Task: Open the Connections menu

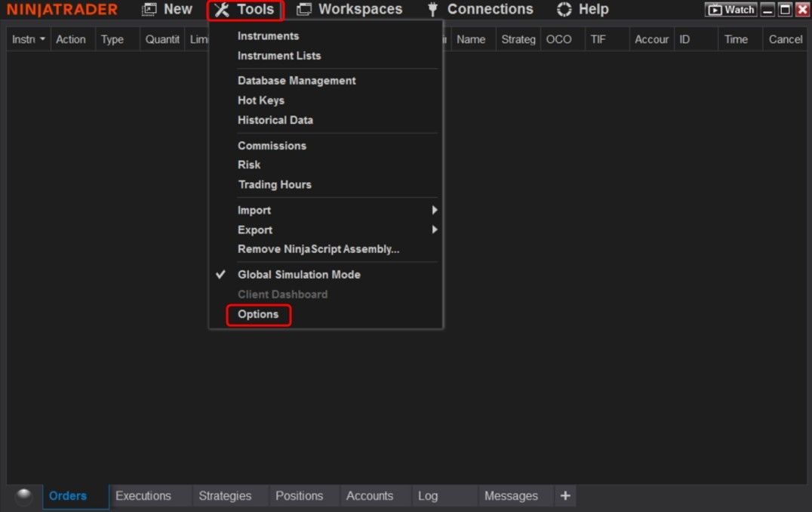Action: (x=479, y=9)
